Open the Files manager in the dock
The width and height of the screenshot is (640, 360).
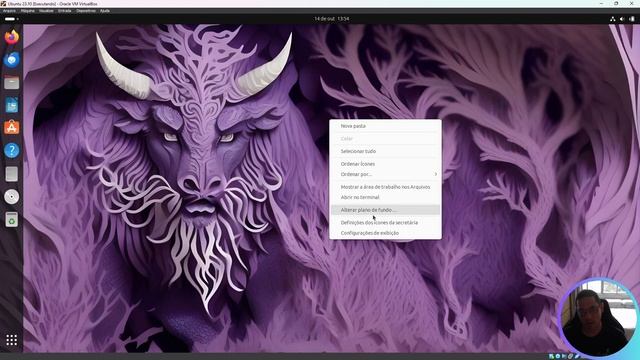pyautogui.click(x=11, y=83)
